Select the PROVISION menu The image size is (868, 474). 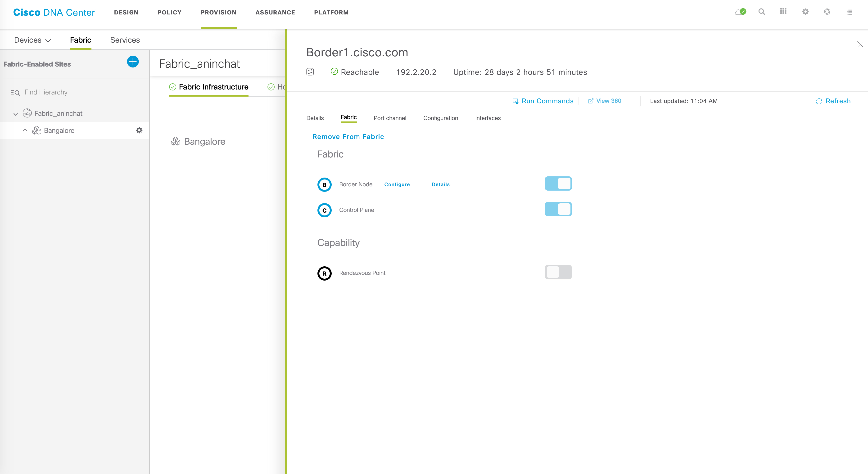(x=218, y=13)
